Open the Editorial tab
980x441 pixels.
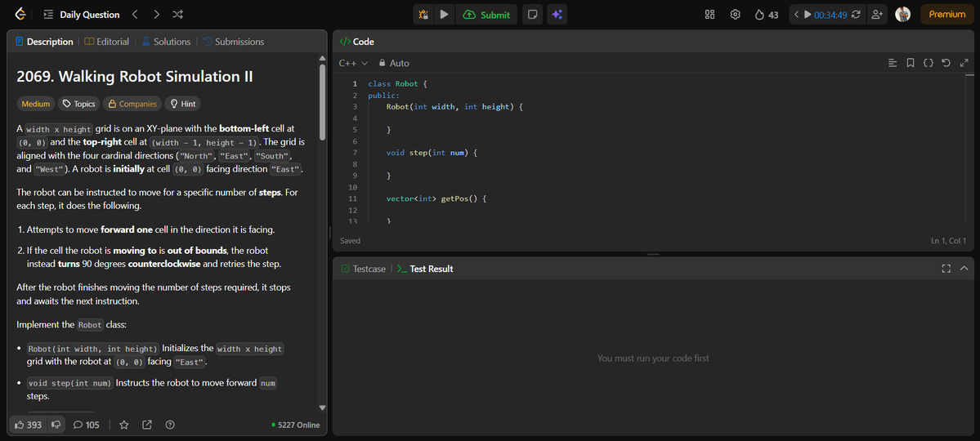107,42
